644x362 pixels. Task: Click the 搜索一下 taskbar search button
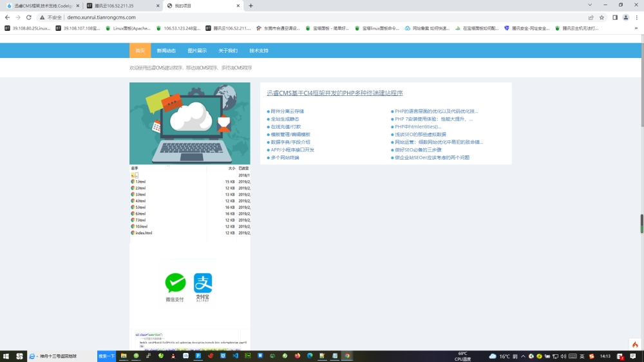coord(106,356)
